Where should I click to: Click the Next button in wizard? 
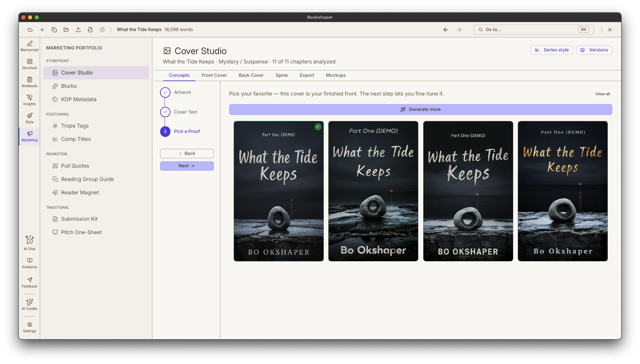tap(187, 166)
